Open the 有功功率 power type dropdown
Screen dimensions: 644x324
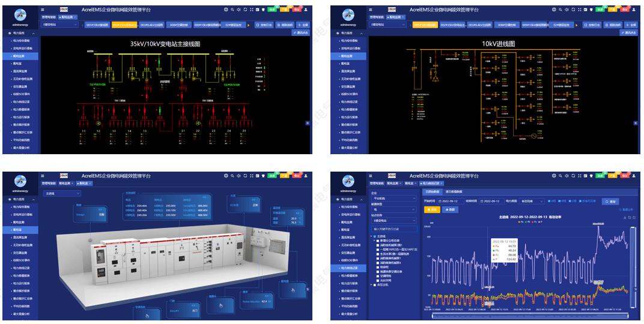click(531, 201)
